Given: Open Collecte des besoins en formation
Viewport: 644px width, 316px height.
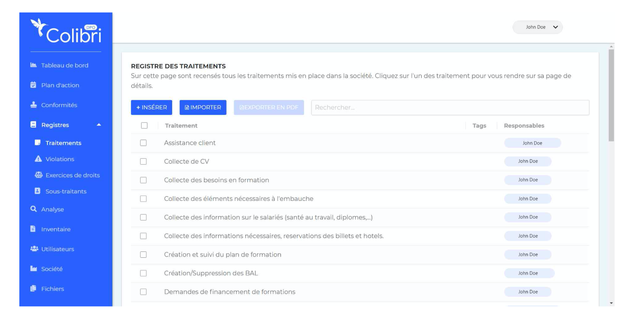Looking at the screenshot, I should [x=217, y=180].
